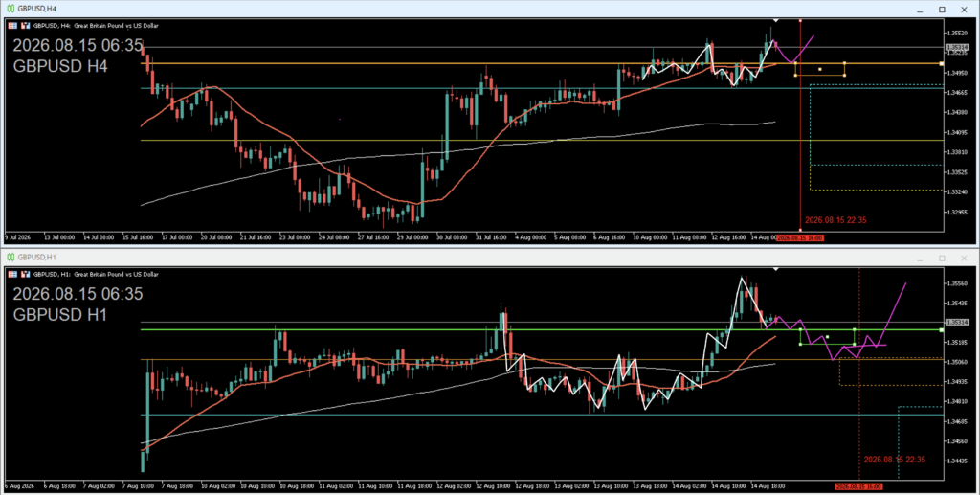Click the white chart-shift triangle on H4 chart
Screen dimensions: 980x495
[775, 21]
